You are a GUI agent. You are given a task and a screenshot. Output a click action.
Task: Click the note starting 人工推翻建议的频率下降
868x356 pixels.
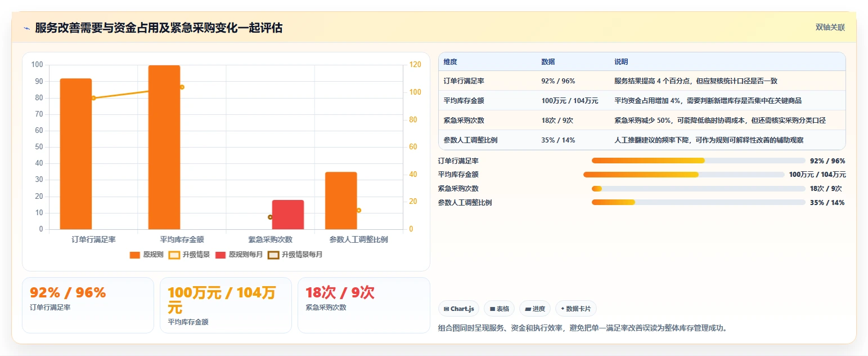coord(709,140)
